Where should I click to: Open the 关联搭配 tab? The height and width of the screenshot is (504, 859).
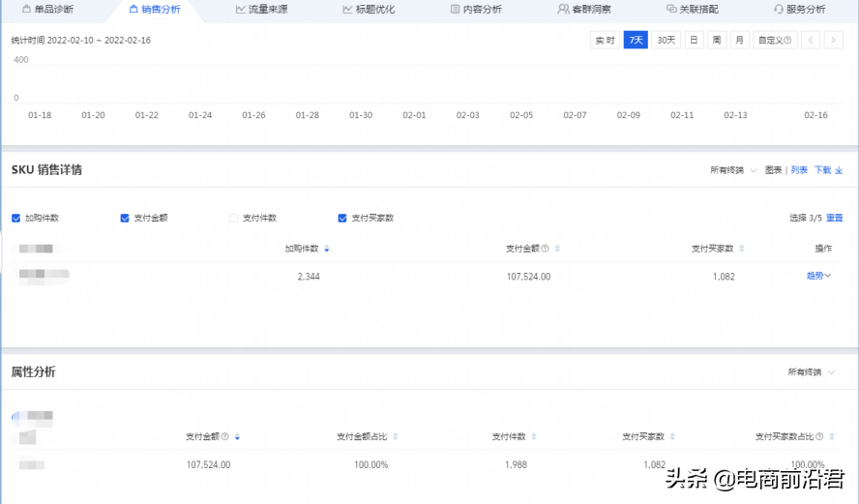692,10
